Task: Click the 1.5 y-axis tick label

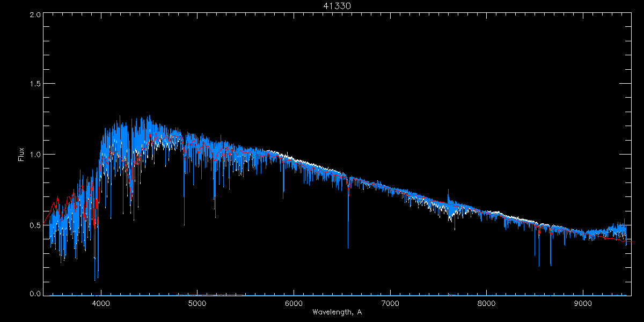Action: tap(35, 84)
